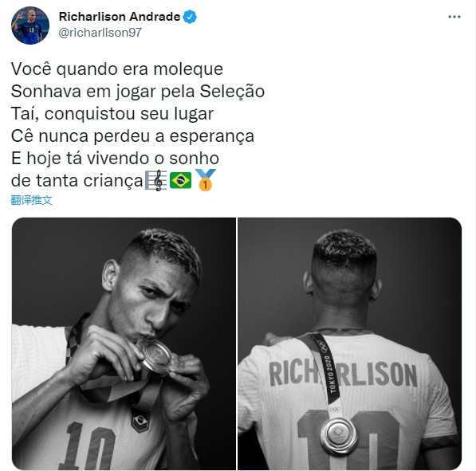Click the line 'Sonhava em jogar pela Seleção'
Viewport: 476px width, 471px height.
pyautogui.click(x=138, y=92)
